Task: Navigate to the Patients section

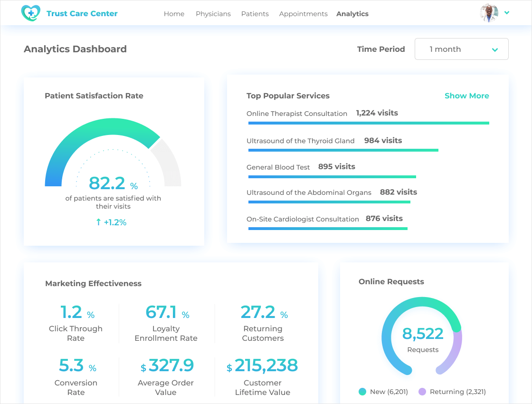Action: pos(255,14)
